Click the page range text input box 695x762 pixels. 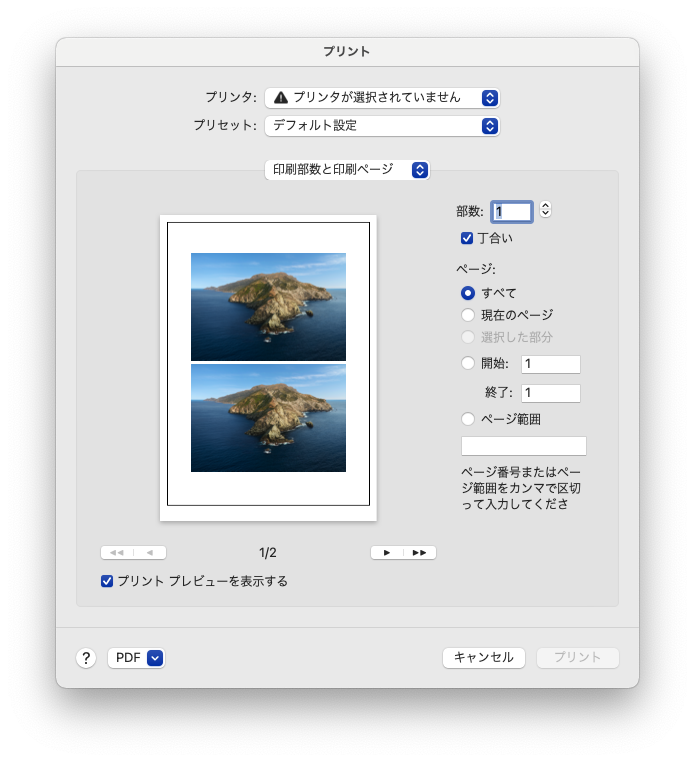[523, 446]
